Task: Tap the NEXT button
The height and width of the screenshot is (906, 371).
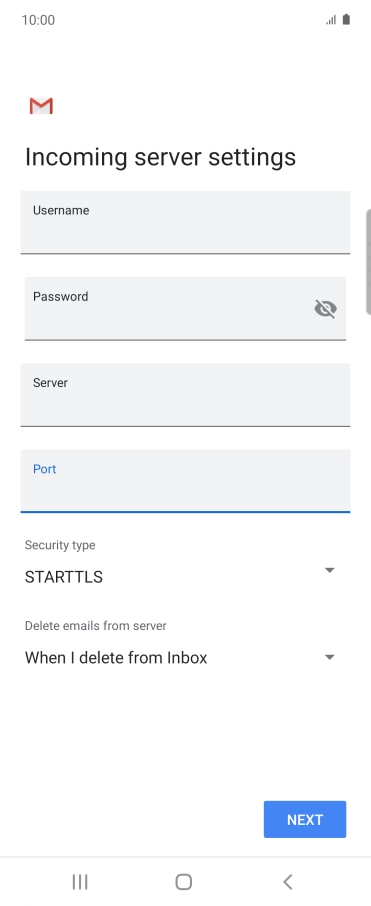Action: point(305,819)
